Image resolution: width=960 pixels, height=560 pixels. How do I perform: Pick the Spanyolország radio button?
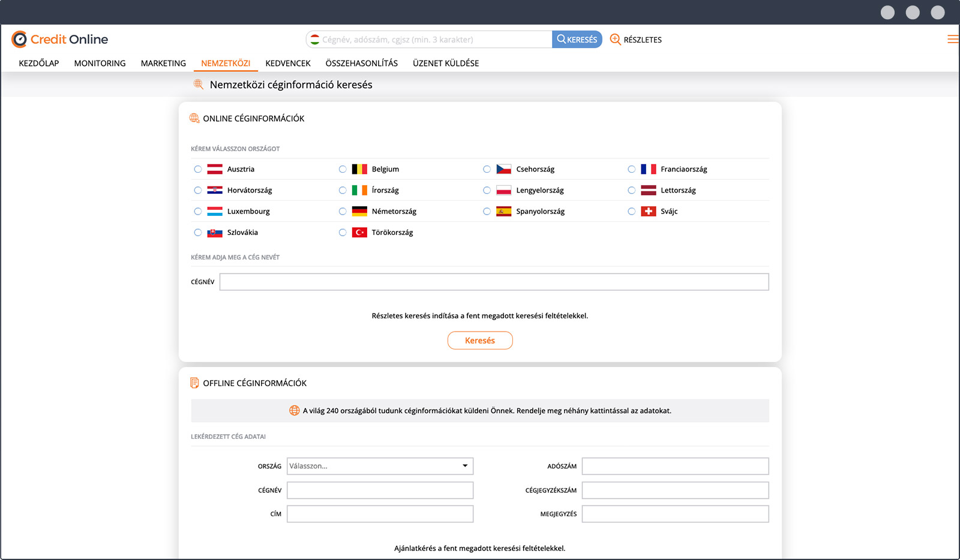(487, 212)
